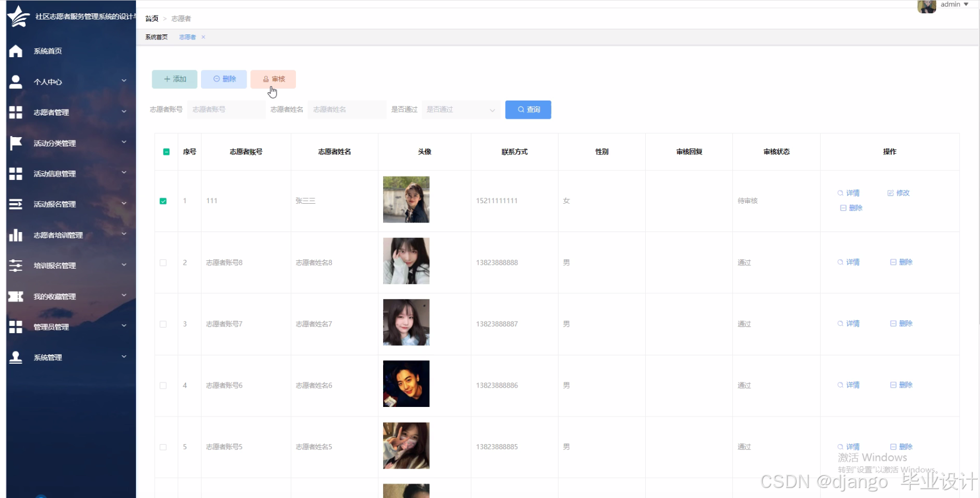Delete the 志愿者账号8 row
980x498 pixels.
point(901,262)
